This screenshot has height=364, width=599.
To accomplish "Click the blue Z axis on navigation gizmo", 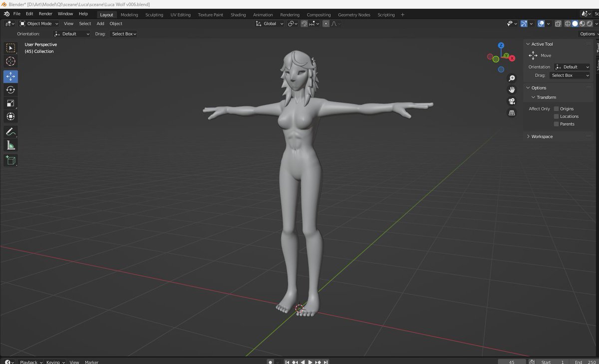I will coord(501,46).
